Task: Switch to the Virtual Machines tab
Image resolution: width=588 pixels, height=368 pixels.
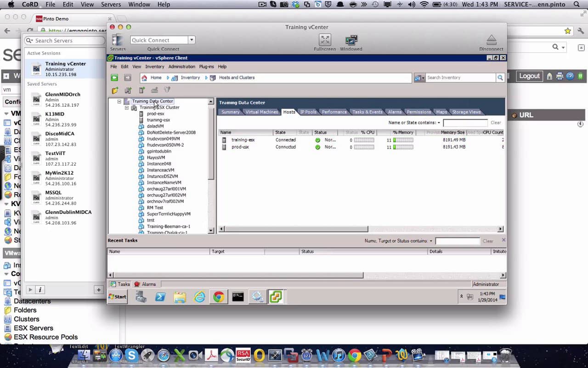Action: [261, 112]
